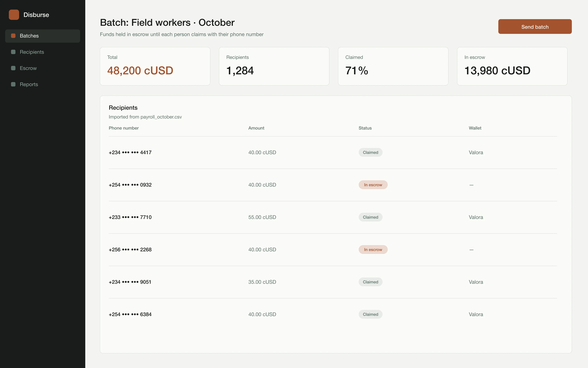The image size is (588, 368).
Task: Click the Wallet column header
Action: [x=475, y=128]
